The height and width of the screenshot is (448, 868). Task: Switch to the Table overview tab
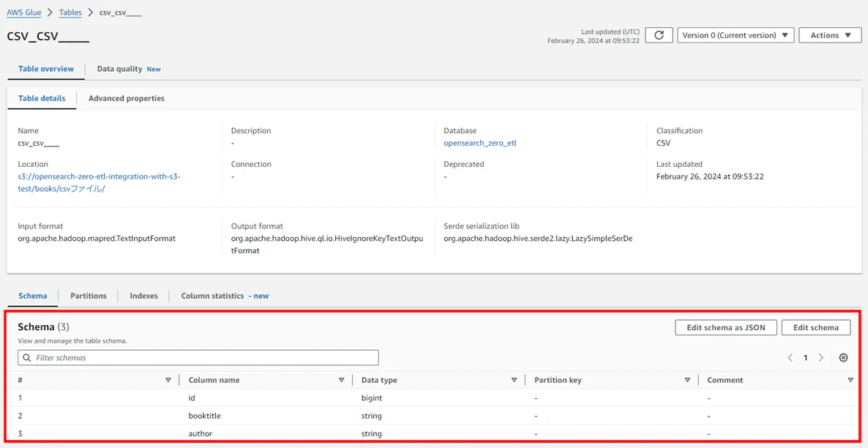pyautogui.click(x=46, y=69)
